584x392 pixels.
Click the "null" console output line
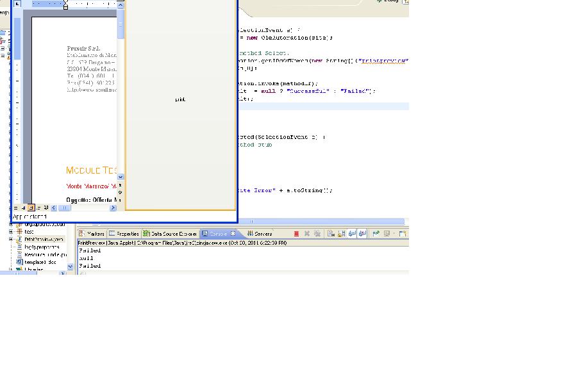tap(86, 258)
